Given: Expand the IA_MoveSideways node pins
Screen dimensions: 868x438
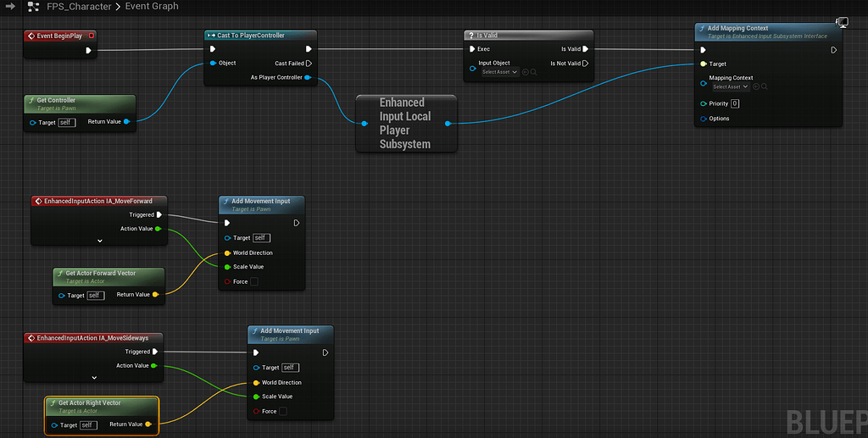Looking at the screenshot, I should (x=94, y=377).
